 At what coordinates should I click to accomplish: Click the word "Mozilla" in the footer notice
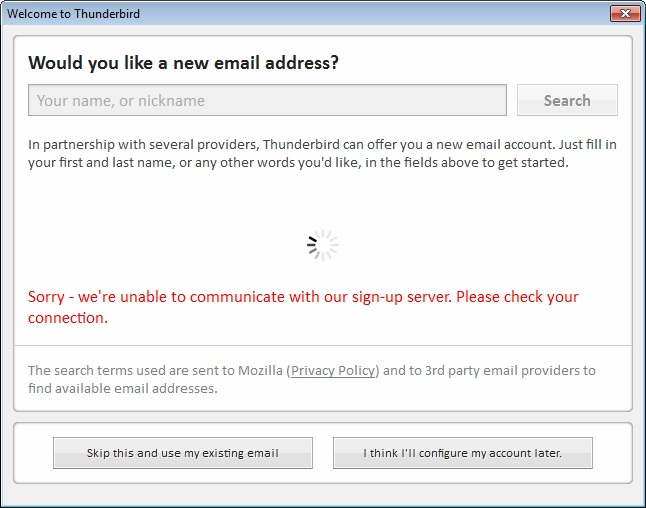pyautogui.click(x=259, y=371)
